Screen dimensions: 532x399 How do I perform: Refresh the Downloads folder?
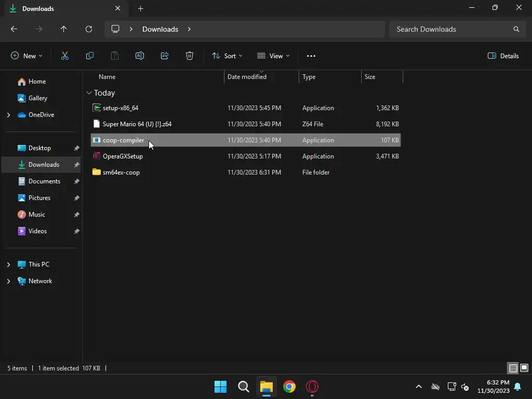pos(89,29)
